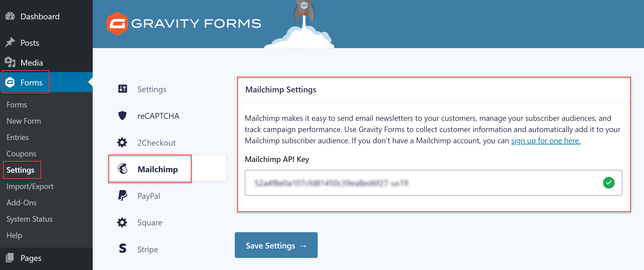Click inside the Mailchimp API Key field
Screen dimensions: 644x270
click(x=425, y=183)
